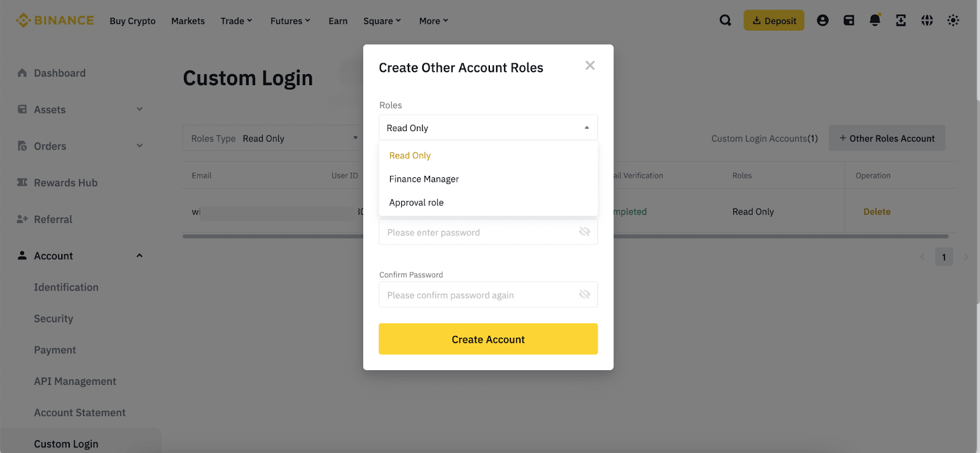Open the search magnifier icon
Viewport: 980px width, 453px height.
725,20
